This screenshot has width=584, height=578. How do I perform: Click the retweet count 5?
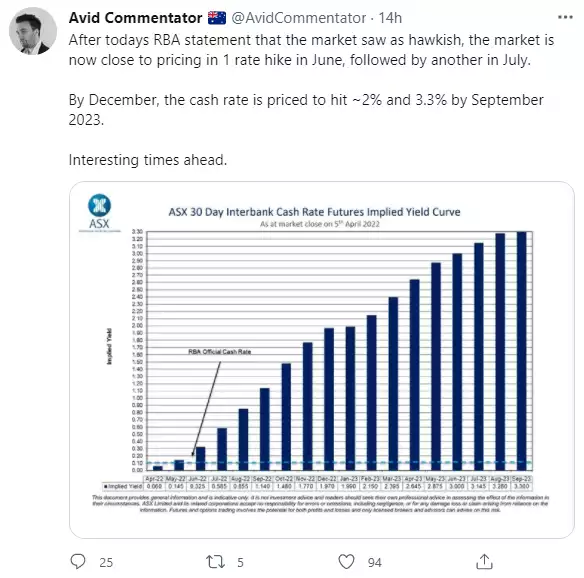(x=240, y=562)
